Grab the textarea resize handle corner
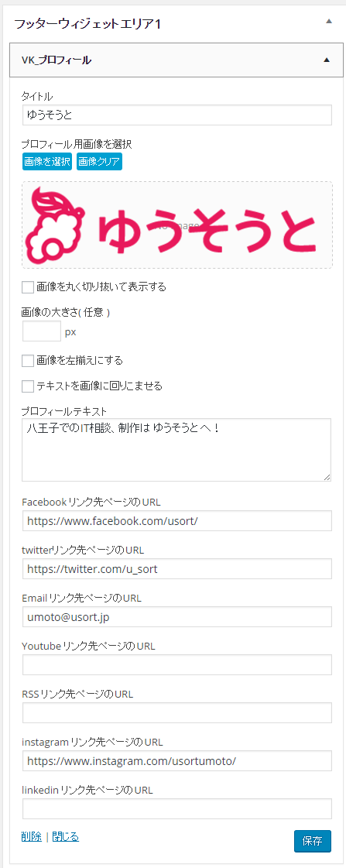 pyautogui.click(x=327, y=477)
